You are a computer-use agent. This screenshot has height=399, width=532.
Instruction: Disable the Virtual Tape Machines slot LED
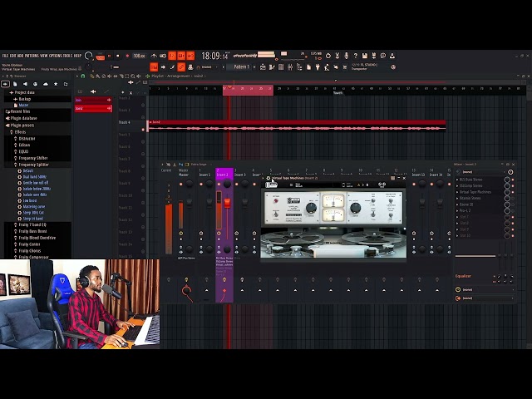[513, 192]
